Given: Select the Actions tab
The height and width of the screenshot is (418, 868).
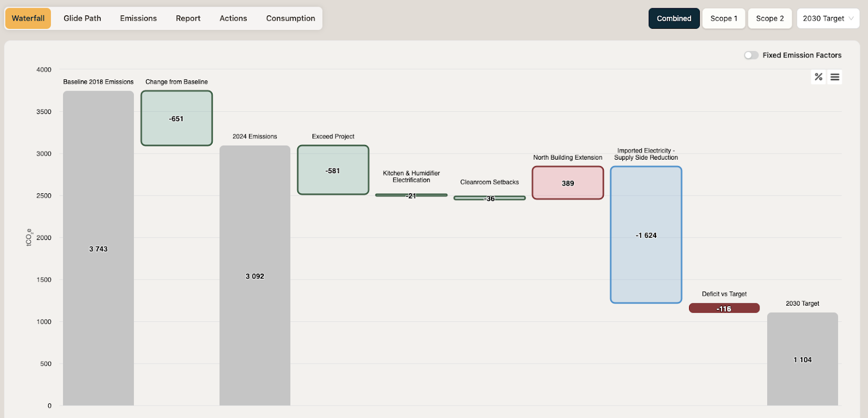Looking at the screenshot, I should pyautogui.click(x=233, y=18).
